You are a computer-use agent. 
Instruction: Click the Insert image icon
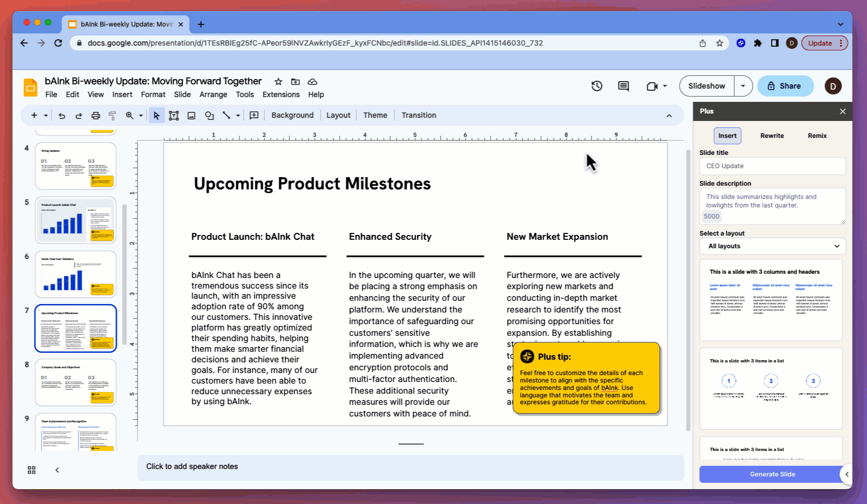point(192,115)
